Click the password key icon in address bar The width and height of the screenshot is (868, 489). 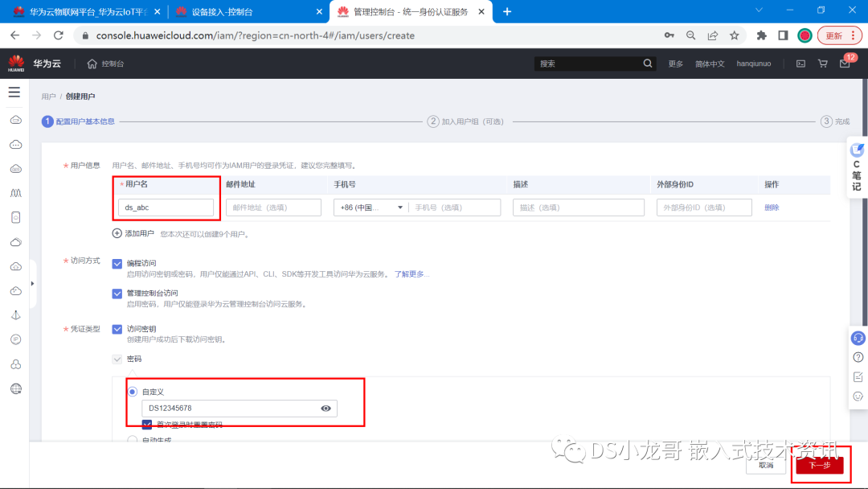[669, 35]
